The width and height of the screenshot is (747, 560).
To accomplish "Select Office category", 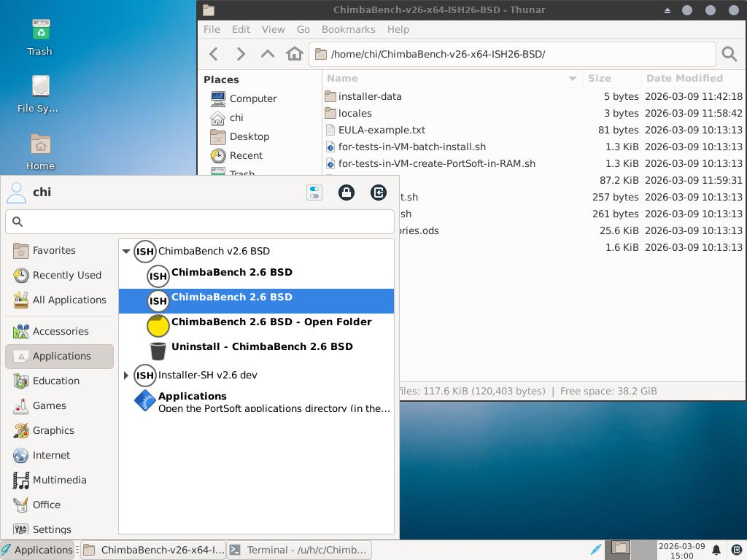I will 60,505.
